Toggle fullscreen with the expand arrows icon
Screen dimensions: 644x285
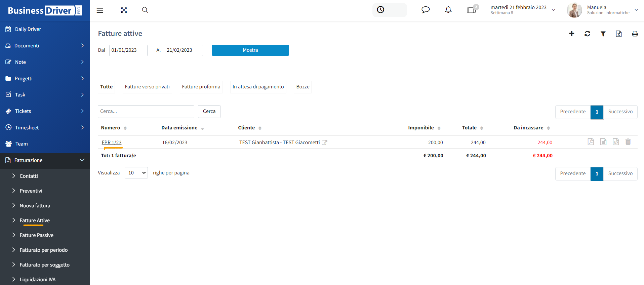click(124, 10)
